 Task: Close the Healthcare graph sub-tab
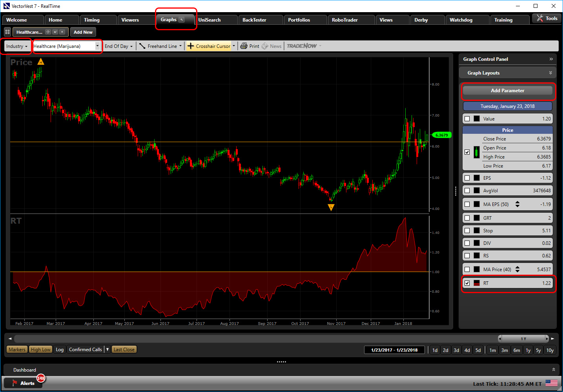coord(62,32)
